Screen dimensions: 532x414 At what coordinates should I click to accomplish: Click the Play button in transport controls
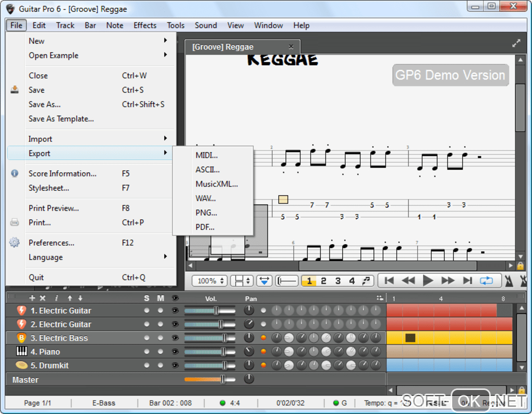click(428, 281)
